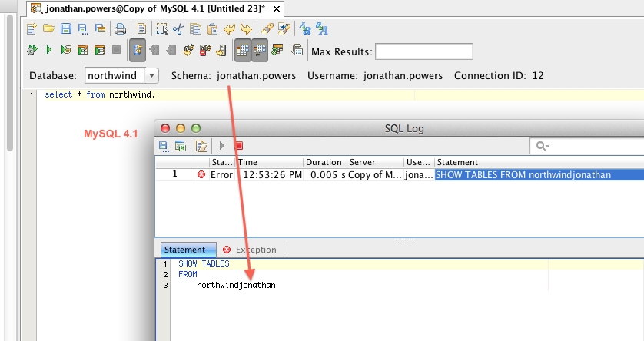644x341 pixels.
Task: Click the reconnect plug icon
Action: [x=188, y=50]
